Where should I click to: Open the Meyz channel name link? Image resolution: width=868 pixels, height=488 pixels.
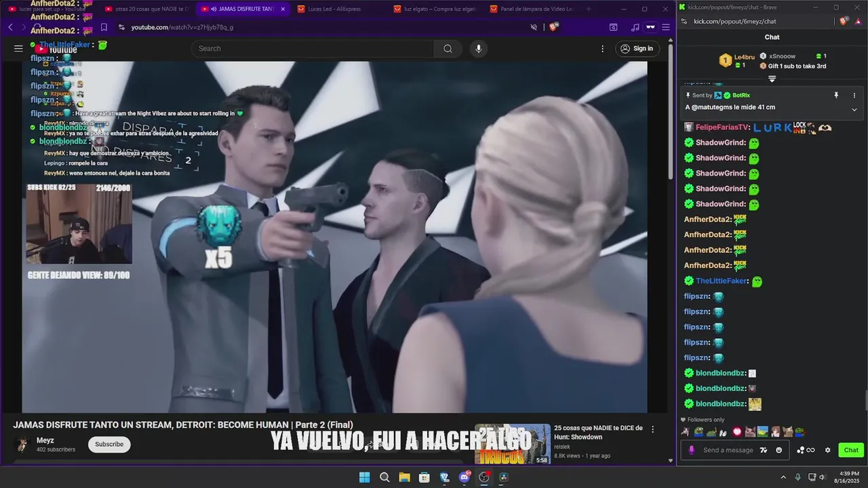(45, 441)
